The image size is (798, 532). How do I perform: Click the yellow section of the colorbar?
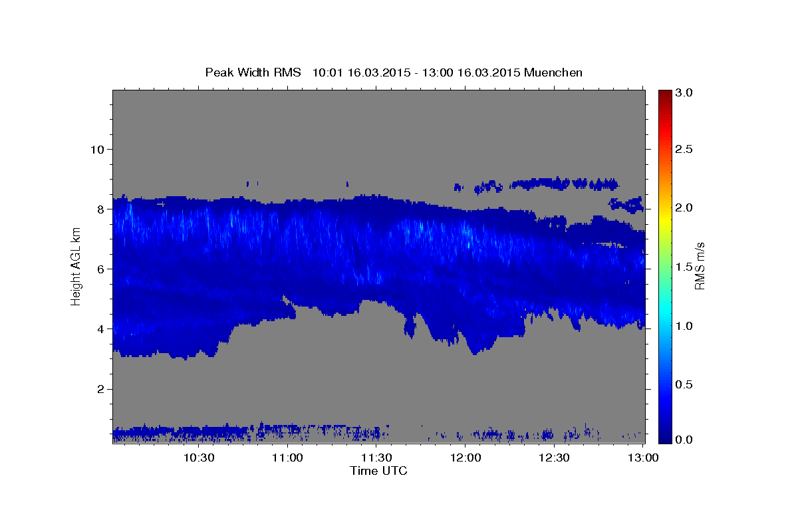pos(665,219)
